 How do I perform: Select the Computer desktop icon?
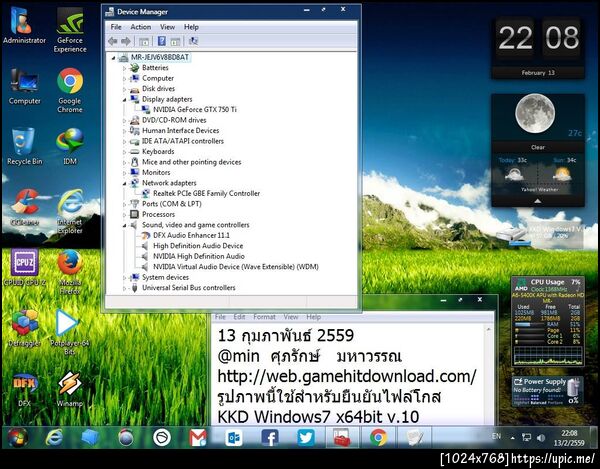(x=24, y=86)
